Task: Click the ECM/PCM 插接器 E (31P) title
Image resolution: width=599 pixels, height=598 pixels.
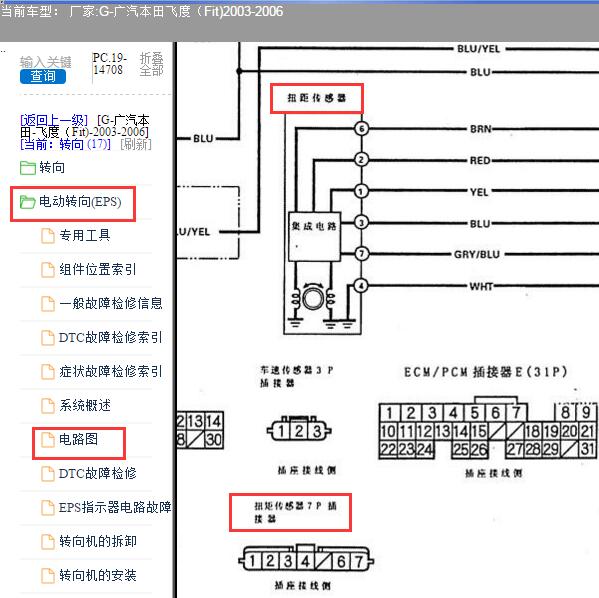Action: coord(486,372)
